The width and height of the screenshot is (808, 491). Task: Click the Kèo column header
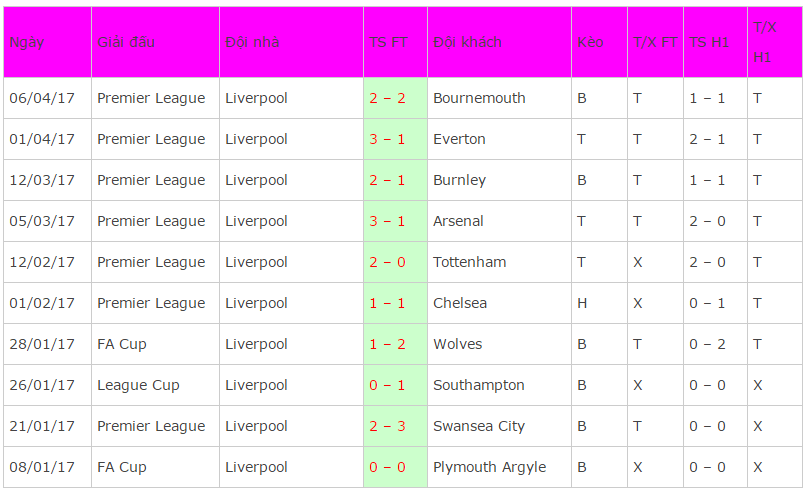[x=599, y=42]
